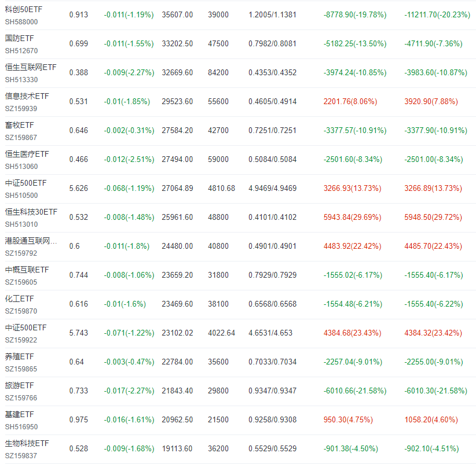Screen dimensions: 476x464
Task: Click stock code SZ159792
Action: pyautogui.click(x=21, y=253)
